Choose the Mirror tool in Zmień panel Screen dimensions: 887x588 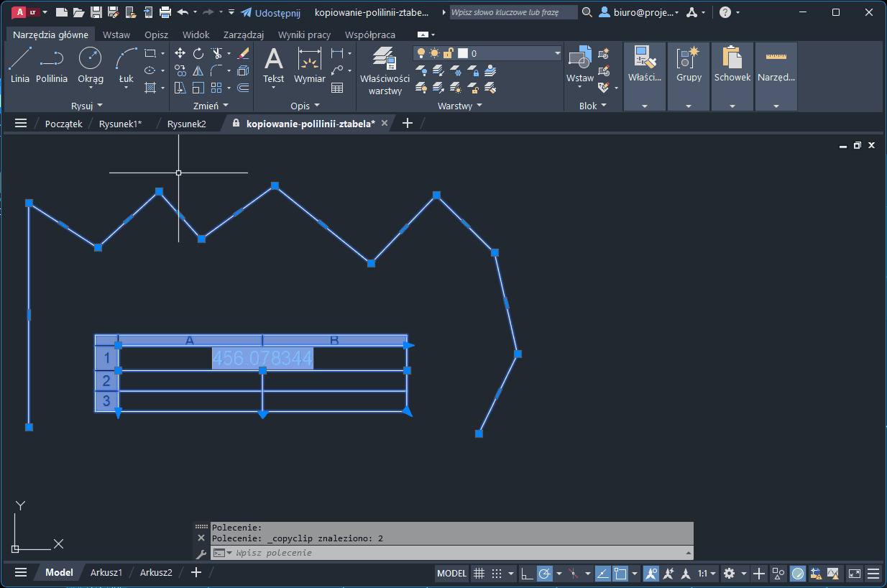(198, 70)
